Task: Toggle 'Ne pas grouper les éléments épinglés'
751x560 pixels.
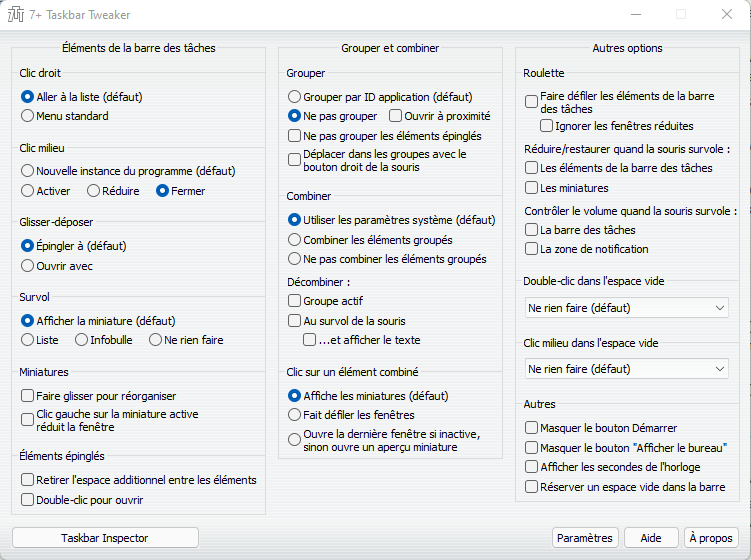Action: (295, 136)
